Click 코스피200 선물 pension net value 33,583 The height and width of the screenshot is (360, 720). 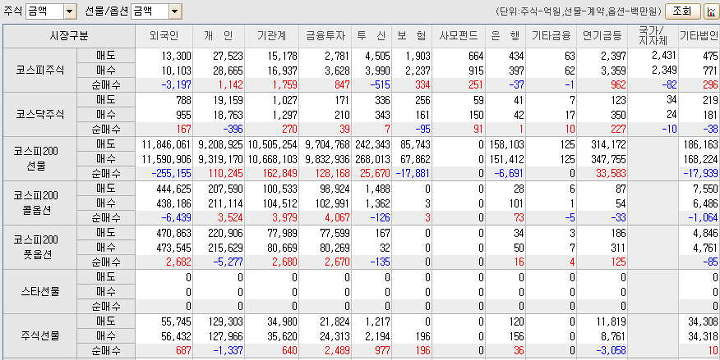click(x=611, y=173)
